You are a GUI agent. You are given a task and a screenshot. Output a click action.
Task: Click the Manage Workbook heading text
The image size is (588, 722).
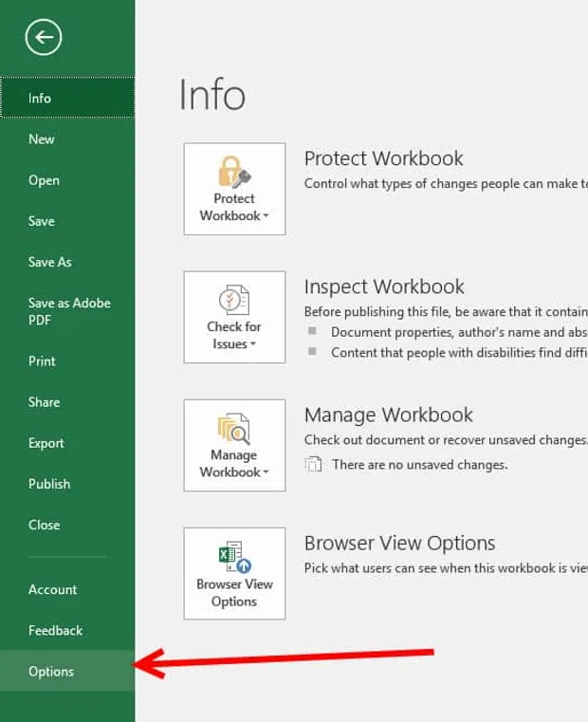point(389,415)
